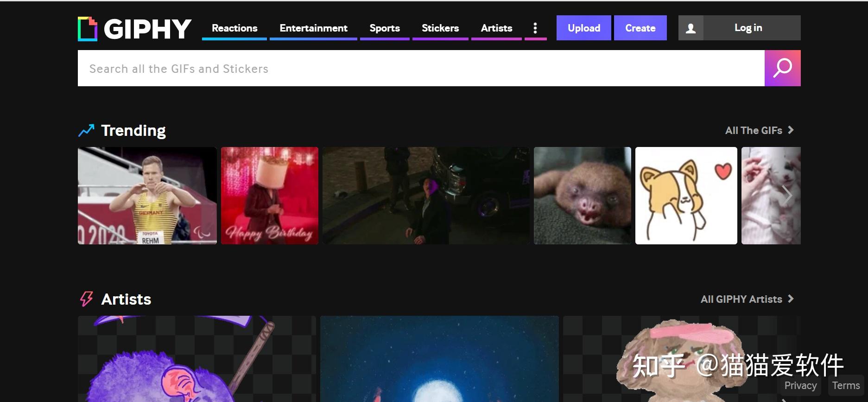The height and width of the screenshot is (402, 868).
Task: Open the more categories three-dot menu
Action: click(535, 28)
